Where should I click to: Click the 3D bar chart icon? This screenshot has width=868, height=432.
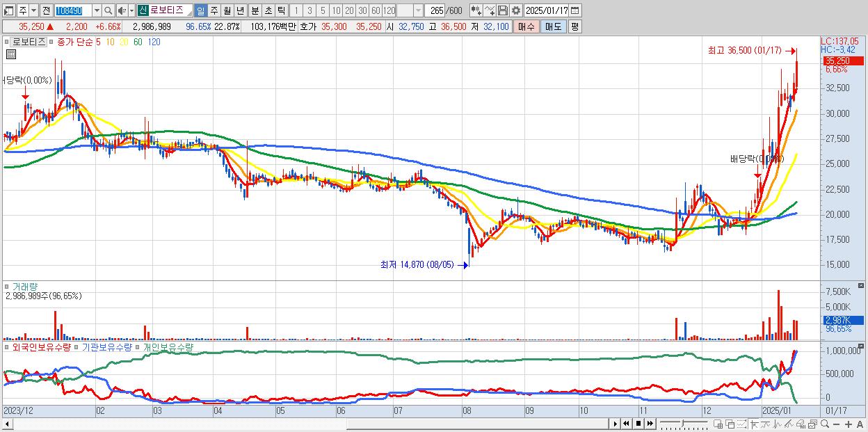point(801,424)
